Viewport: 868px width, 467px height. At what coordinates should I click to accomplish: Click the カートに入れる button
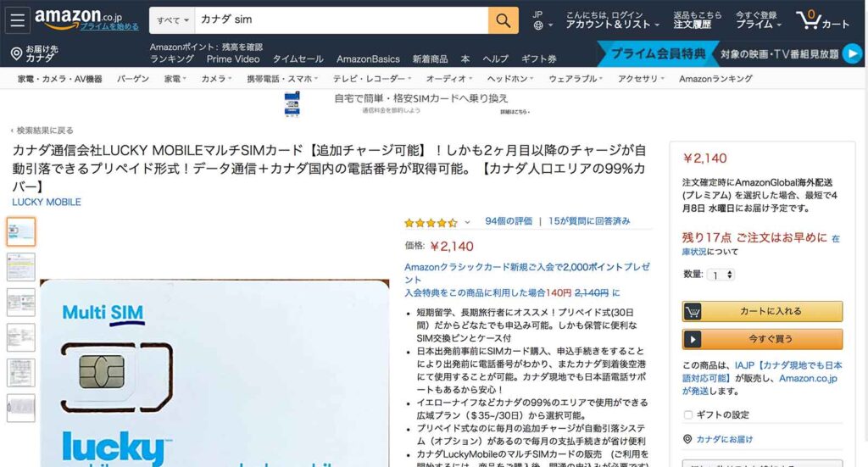(762, 311)
